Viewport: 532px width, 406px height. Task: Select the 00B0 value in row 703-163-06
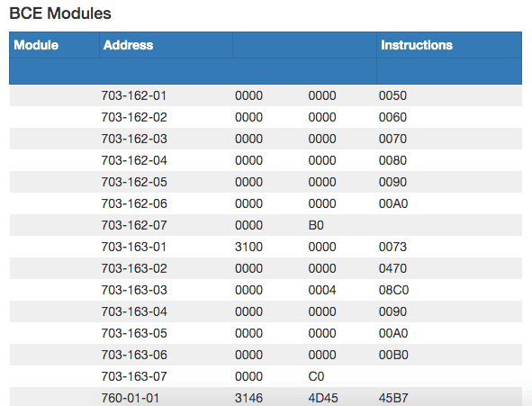393,355
